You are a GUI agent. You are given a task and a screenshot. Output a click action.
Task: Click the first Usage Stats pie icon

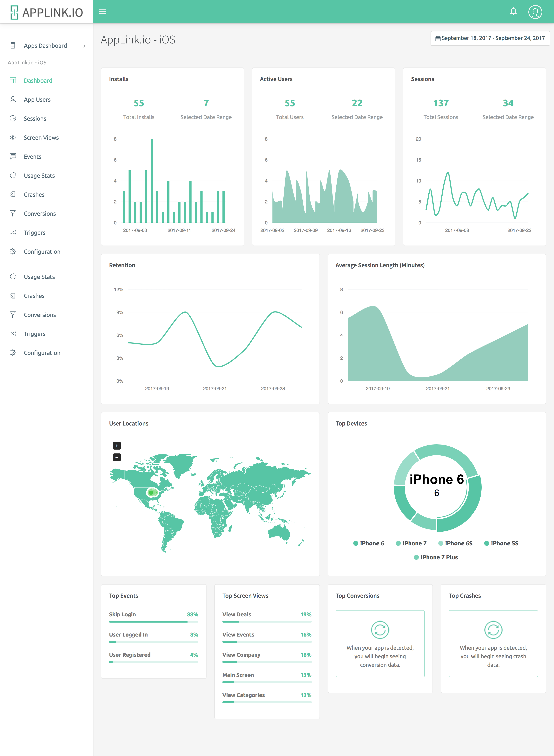point(13,175)
